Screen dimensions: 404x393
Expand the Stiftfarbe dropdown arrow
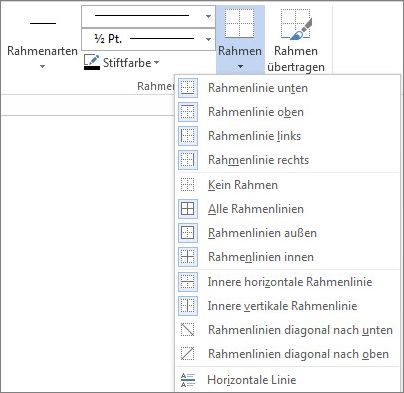(156, 62)
